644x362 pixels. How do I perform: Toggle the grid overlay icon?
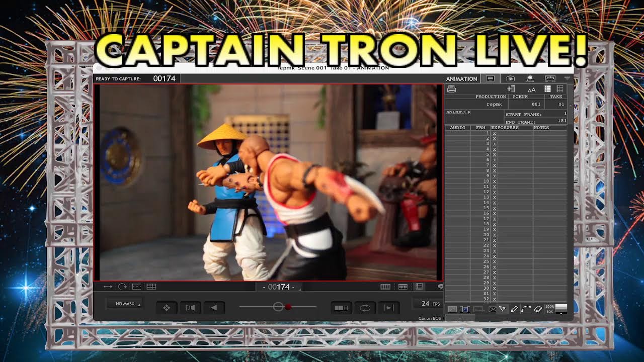click(x=151, y=287)
